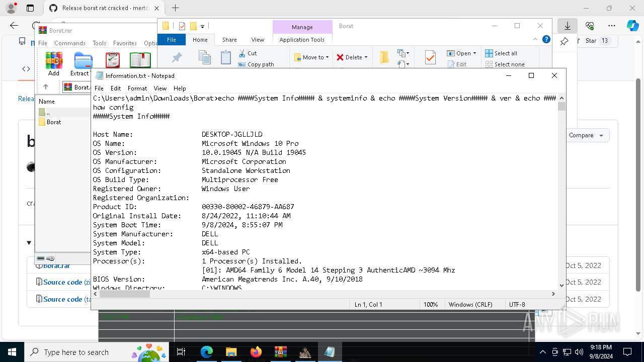Open a new Edge tab with plus
Image resolution: width=644 pixels, height=362 pixels.
click(175, 8)
